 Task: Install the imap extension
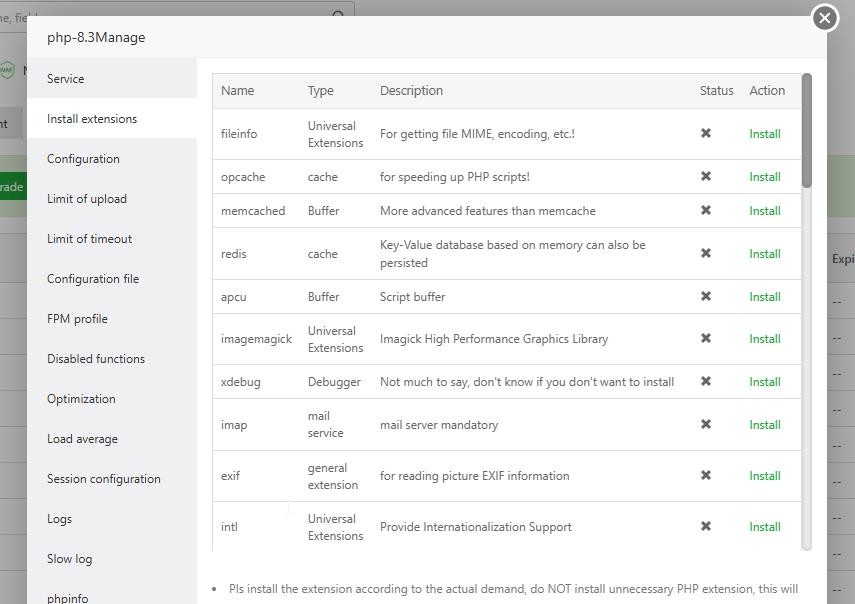coord(765,425)
